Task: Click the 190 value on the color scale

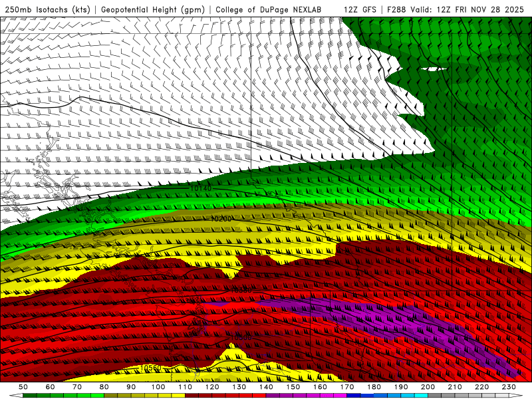Action: (401, 387)
